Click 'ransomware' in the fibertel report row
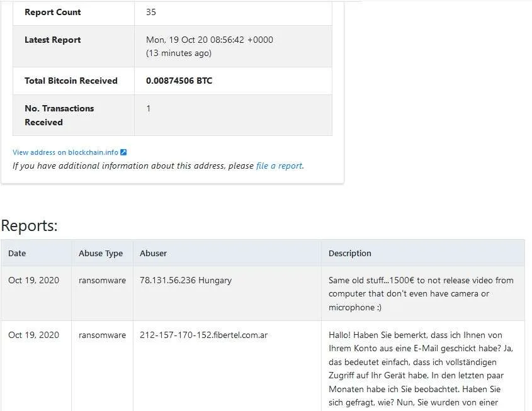Viewport: 532px width, 411px height. tap(102, 335)
